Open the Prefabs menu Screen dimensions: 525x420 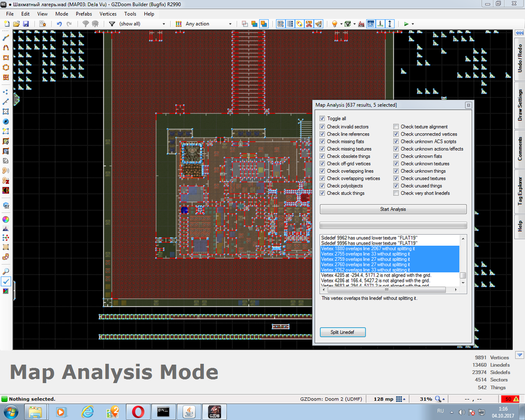(83, 14)
